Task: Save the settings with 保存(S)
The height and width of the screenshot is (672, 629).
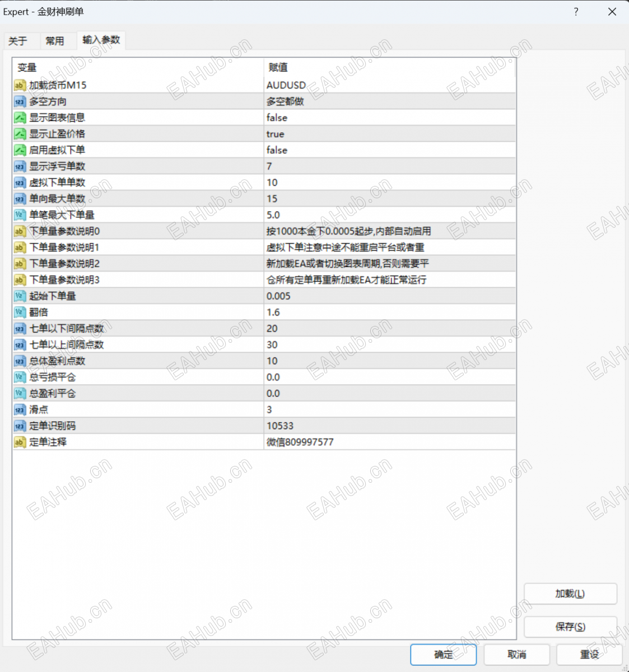Action: click(570, 627)
